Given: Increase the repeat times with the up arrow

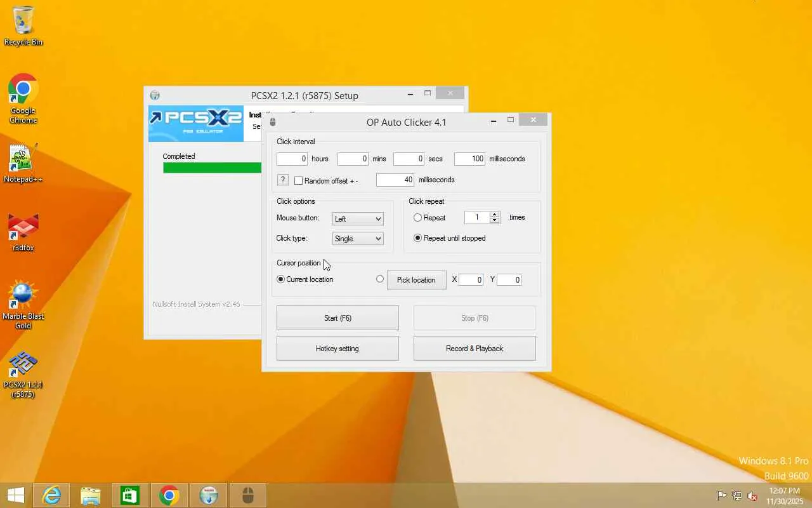Looking at the screenshot, I should pos(495,214).
